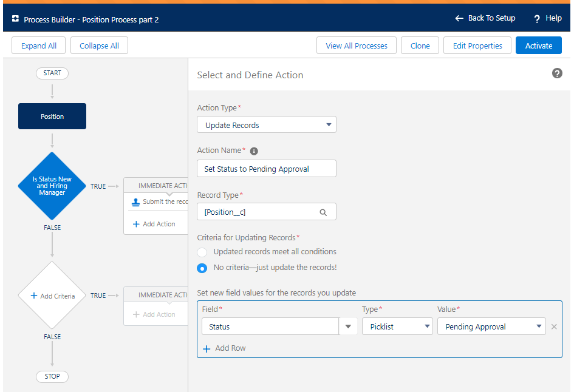This screenshot has width=574, height=392.
Task: Select the Is Status New criteria diamond
Action: click(52, 186)
